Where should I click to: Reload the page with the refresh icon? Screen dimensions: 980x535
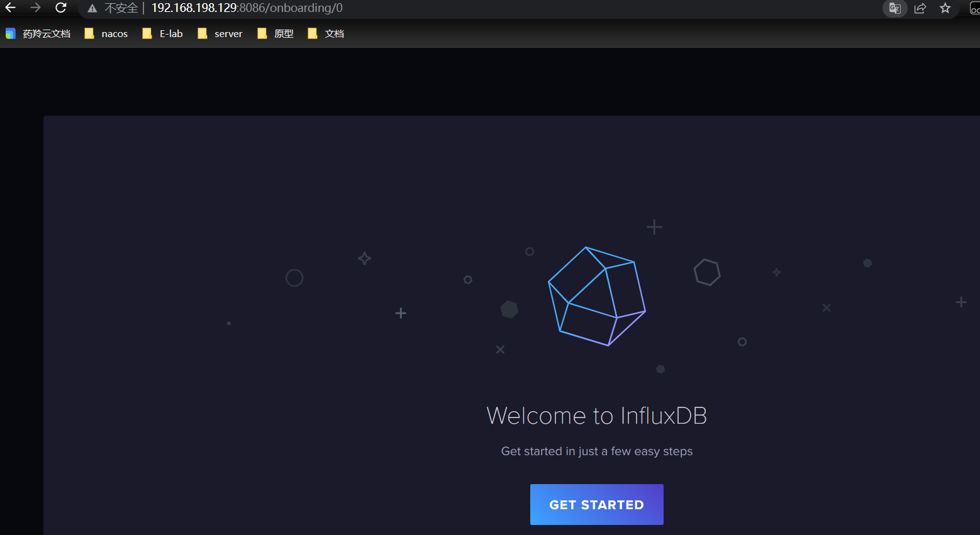click(x=61, y=8)
